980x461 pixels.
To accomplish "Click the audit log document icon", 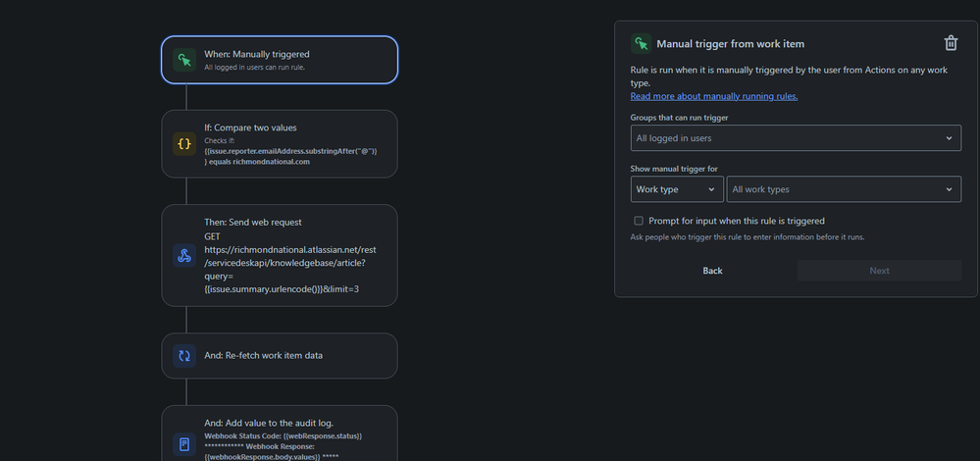I will pyautogui.click(x=184, y=444).
